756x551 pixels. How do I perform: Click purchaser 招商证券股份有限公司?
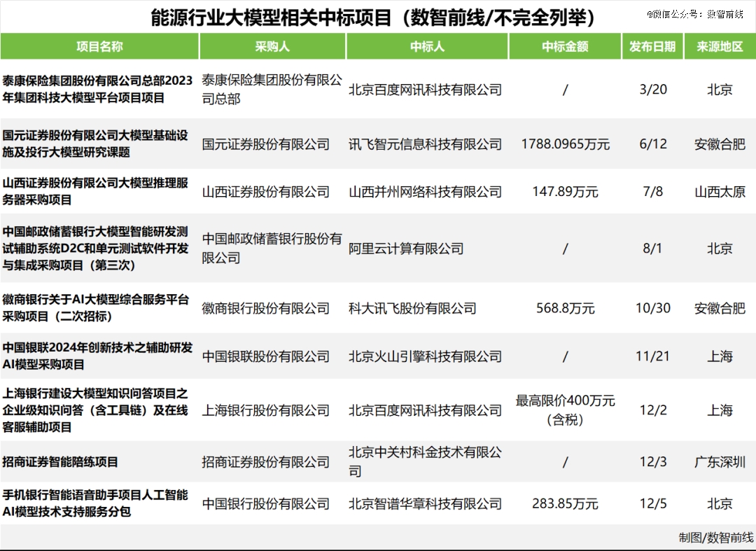[x=266, y=462]
